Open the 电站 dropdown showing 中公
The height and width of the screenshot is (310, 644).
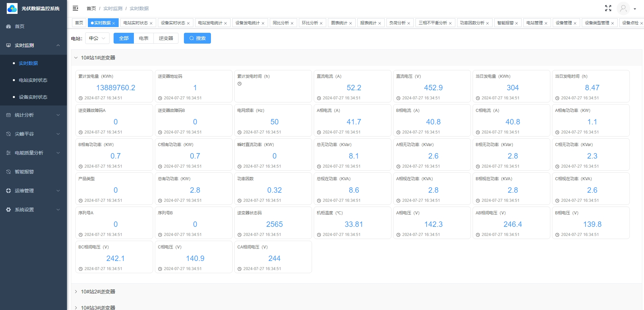[97, 38]
